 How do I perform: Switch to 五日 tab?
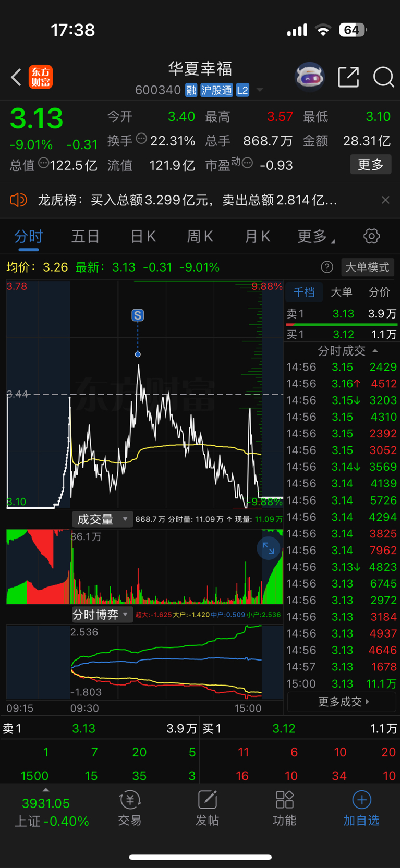(86, 237)
